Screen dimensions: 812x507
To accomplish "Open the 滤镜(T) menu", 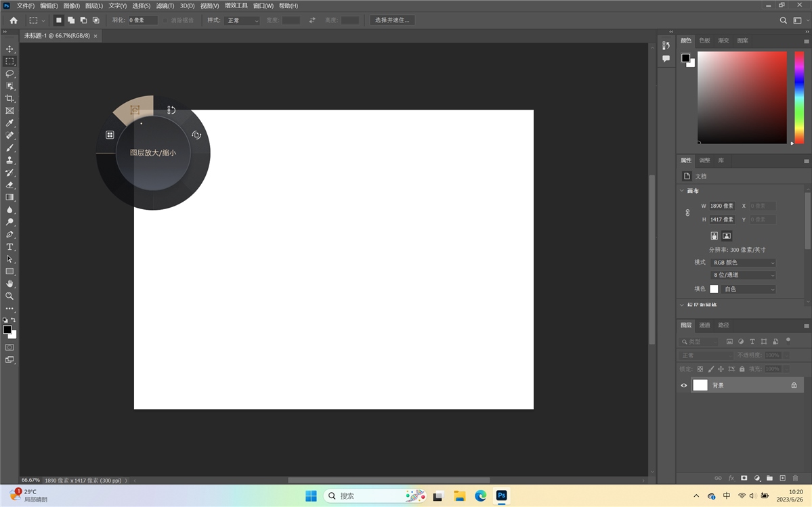I will 165,5.
